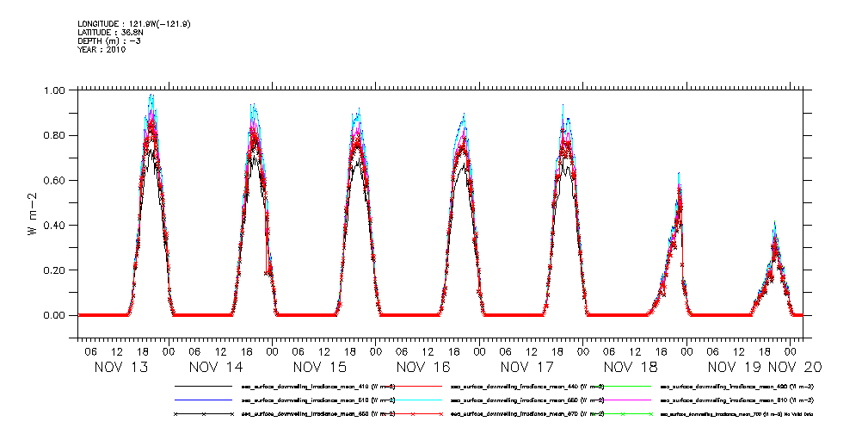This screenshot has width=868, height=434.
Task: Click the 1.00 y-axis tick label
Action: (x=56, y=90)
